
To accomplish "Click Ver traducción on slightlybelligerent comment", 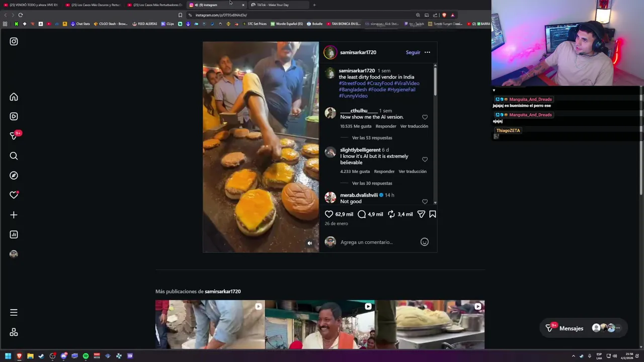I will (413, 171).
